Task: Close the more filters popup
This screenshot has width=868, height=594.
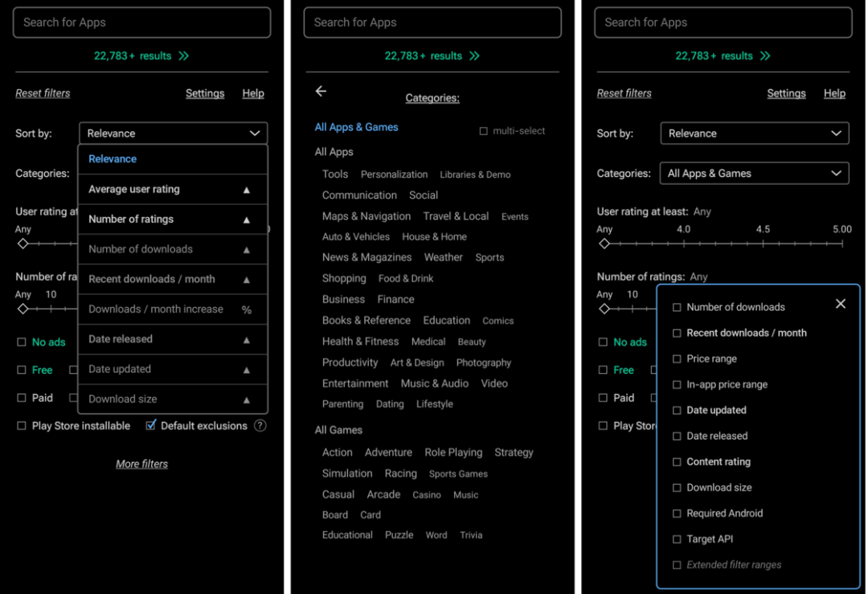Action: tap(841, 304)
